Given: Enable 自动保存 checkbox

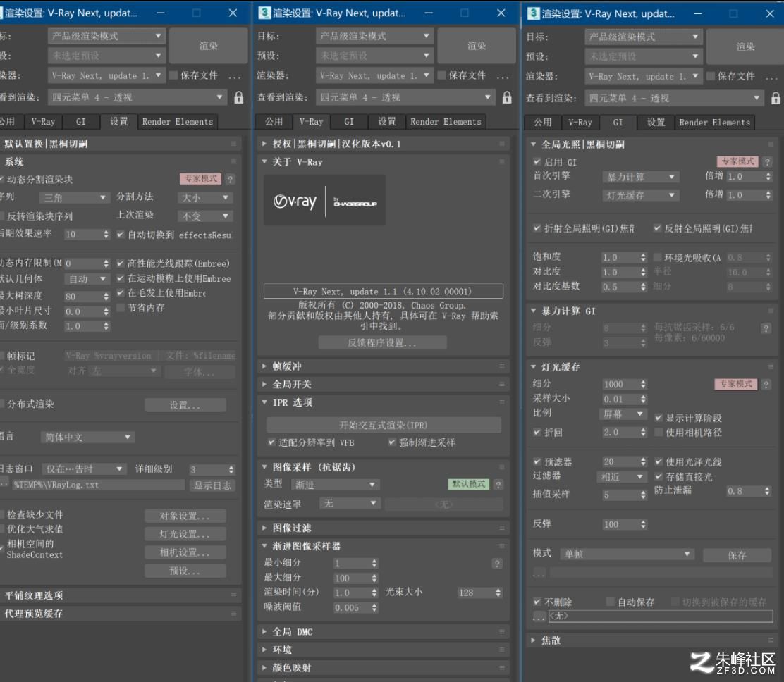Looking at the screenshot, I should tap(610, 602).
